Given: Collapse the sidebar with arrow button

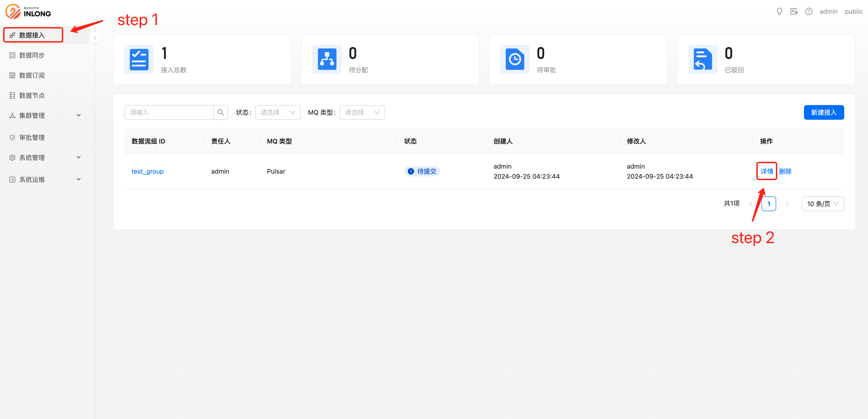Looking at the screenshot, I should tap(95, 38).
